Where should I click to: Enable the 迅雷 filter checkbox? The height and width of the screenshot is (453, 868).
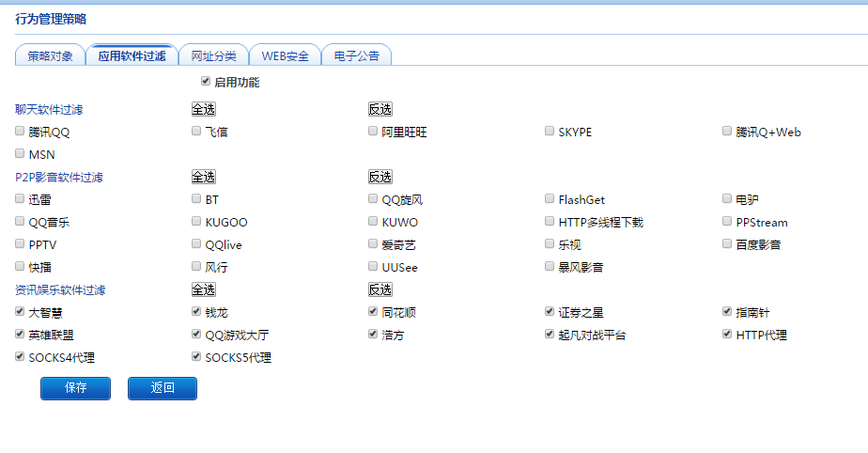[20, 198]
